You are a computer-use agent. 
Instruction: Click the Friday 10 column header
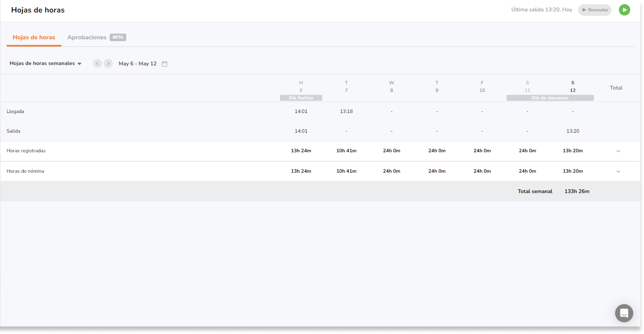[x=482, y=86]
